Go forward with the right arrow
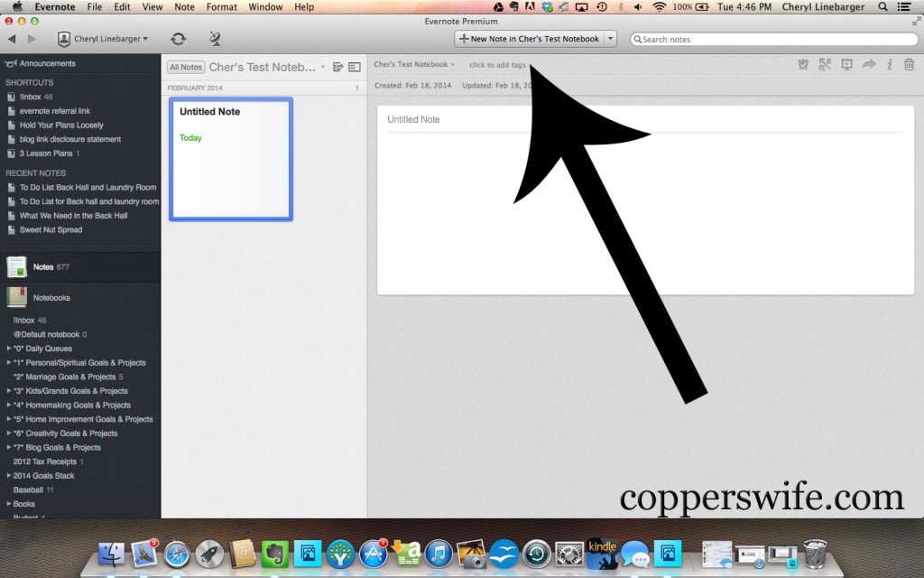 point(32,39)
